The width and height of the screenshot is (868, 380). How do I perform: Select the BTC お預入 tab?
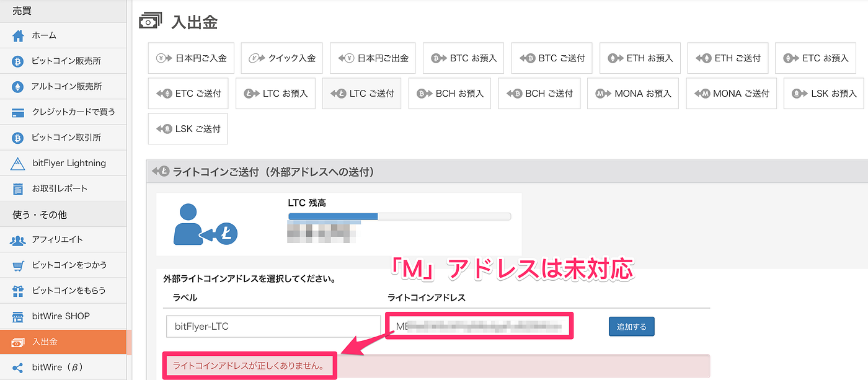tap(464, 58)
